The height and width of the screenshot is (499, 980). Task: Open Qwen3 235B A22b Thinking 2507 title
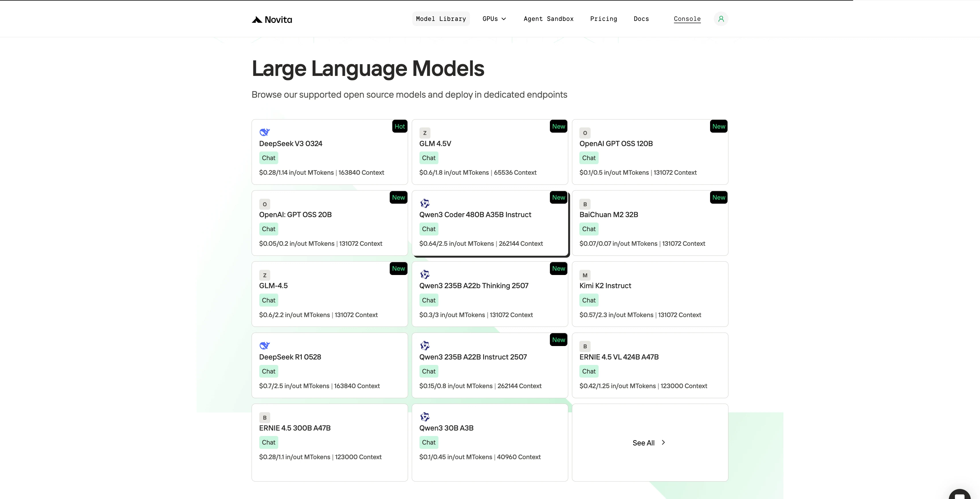coord(474,286)
